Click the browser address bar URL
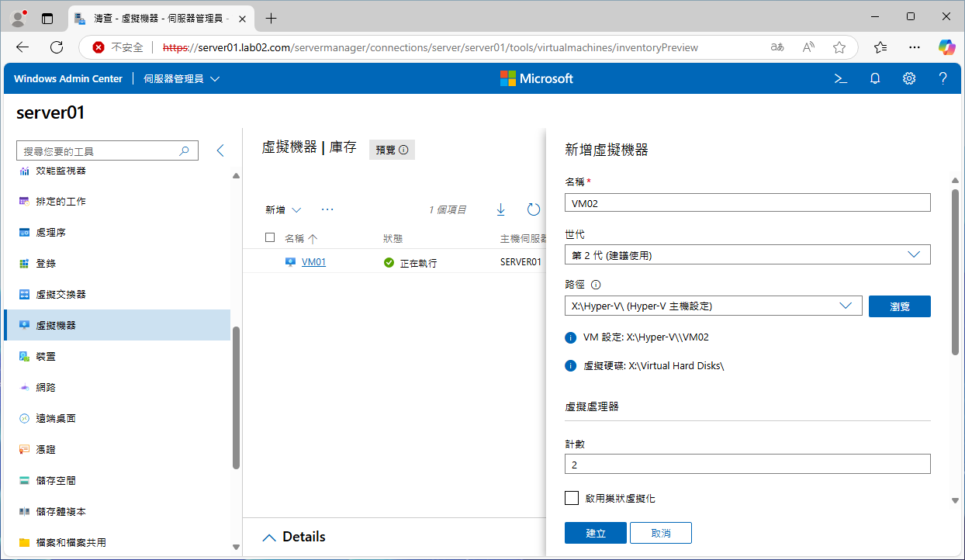This screenshot has height=560, width=965. point(431,47)
